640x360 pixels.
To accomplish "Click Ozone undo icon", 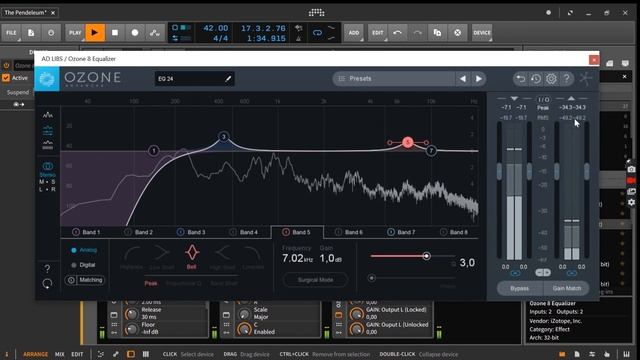I will [520, 78].
